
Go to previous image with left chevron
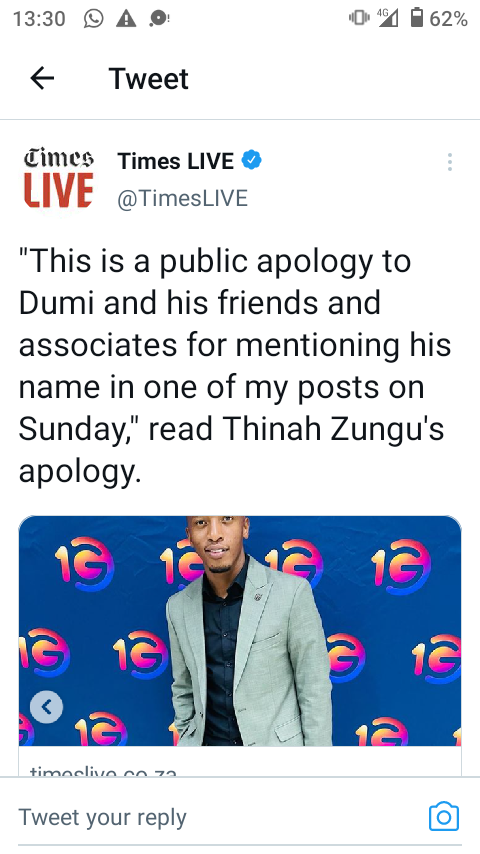click(x=46, y=707)
